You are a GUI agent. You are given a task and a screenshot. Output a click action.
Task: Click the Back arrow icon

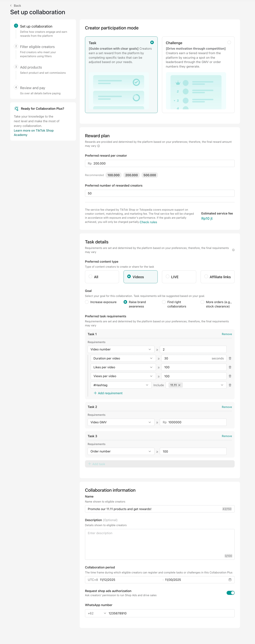(11, 6)
